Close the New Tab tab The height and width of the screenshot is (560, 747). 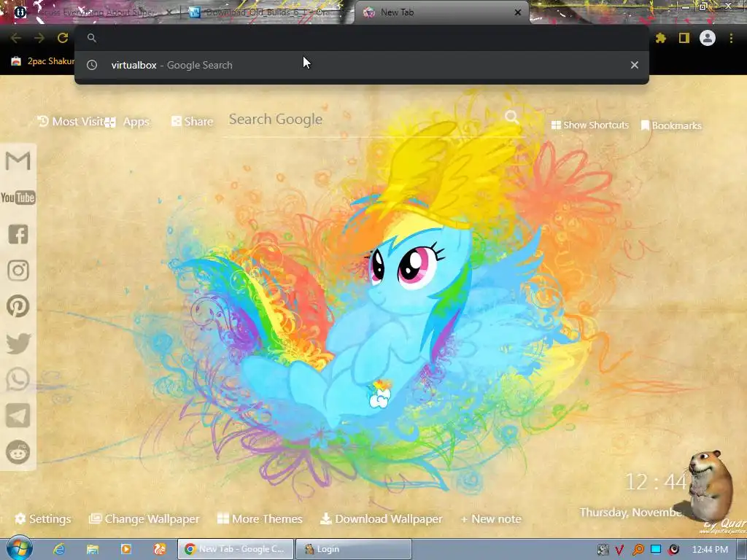click(518, 12)
